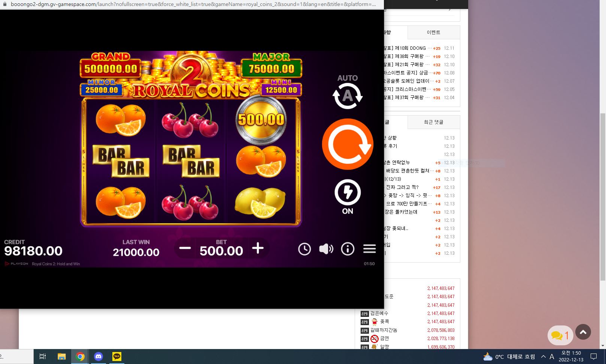The image size is (606, 364).
Task: Open the weather widget showing 0°C
Action: click(x=509, y=357)
